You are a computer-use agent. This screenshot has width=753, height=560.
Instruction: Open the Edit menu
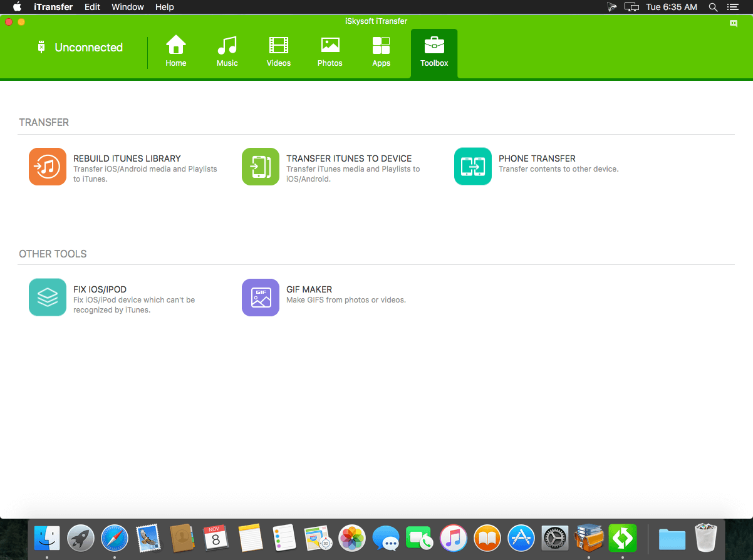click(92, 7)
